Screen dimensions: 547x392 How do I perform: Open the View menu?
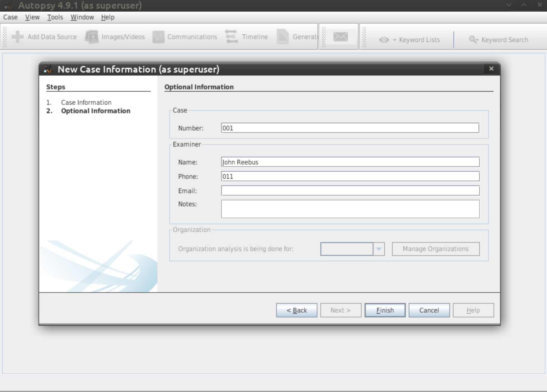[x=32, y=17]
